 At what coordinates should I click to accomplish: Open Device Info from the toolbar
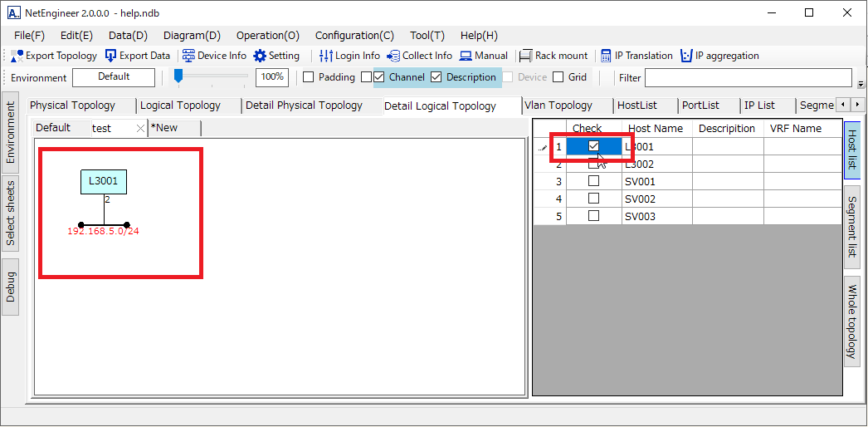pyautogui.click(x=188, y=56)
